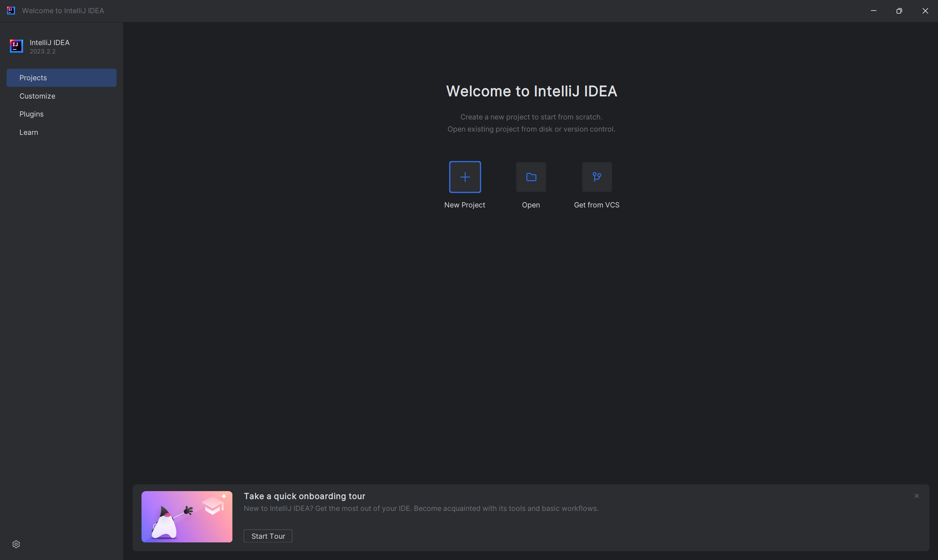Restore down the welcome window

click(x=899, y=11)
